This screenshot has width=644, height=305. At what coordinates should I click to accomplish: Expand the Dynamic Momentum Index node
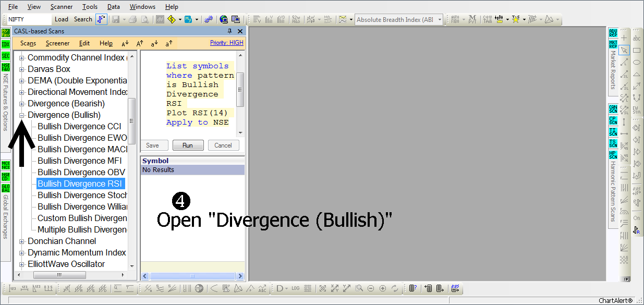pyautogui.click(x=22, y=253)
